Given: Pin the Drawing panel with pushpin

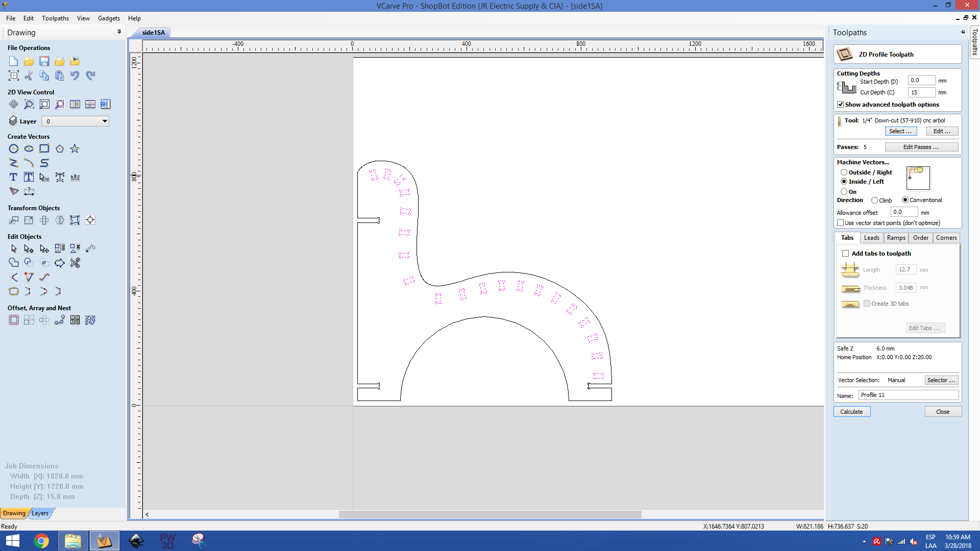Looking at the screenshot, I should 119,32.
